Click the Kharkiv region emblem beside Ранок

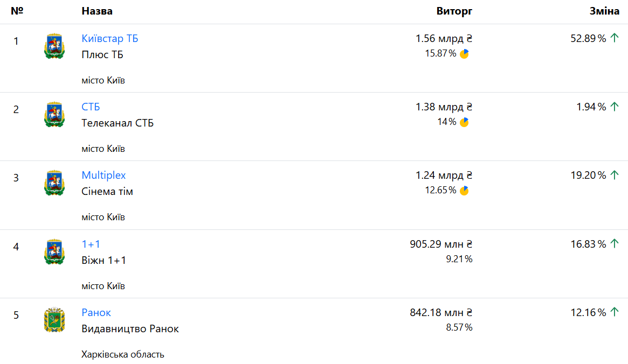(54, 320)
